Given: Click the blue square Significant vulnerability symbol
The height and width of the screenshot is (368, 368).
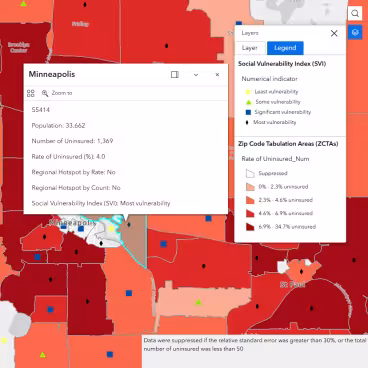Looking at the screenshot, I should [248, 112].
